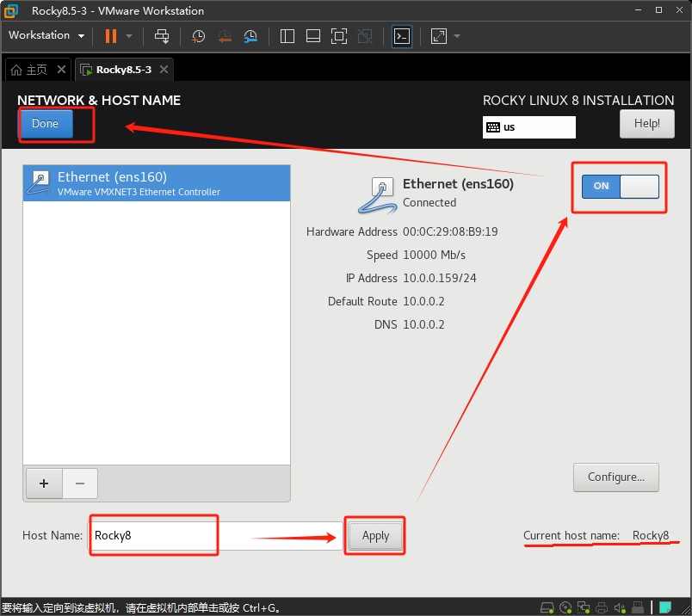Close the Rocky8.5-3 tab

click(164, 70)
